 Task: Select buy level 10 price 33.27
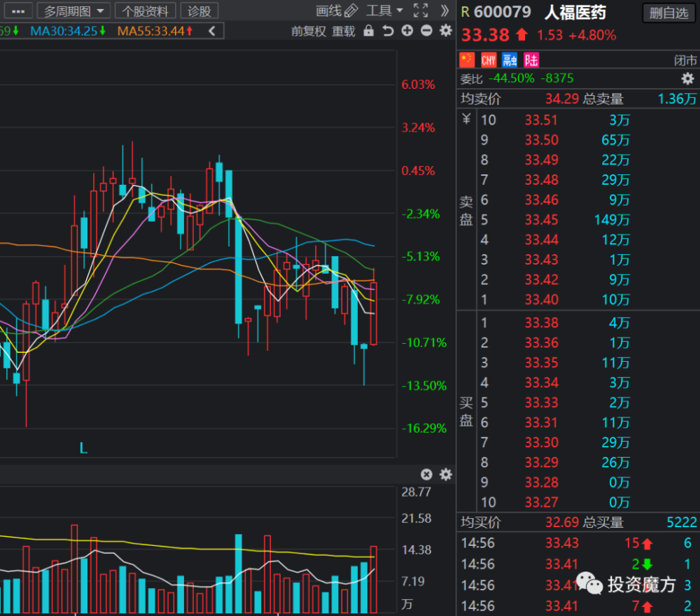pyautogui.click(x=541, y=502)
